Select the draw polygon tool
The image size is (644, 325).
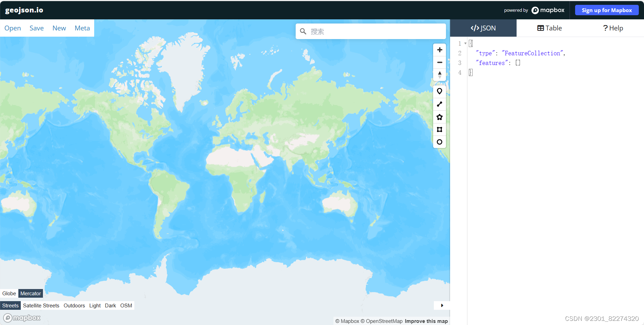click(x=439, y=117)
